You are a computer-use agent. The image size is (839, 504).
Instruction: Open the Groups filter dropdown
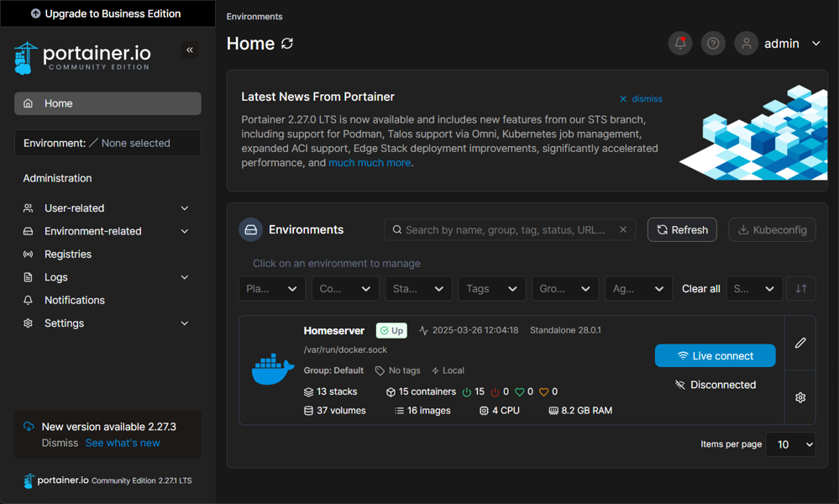(565, 289)
